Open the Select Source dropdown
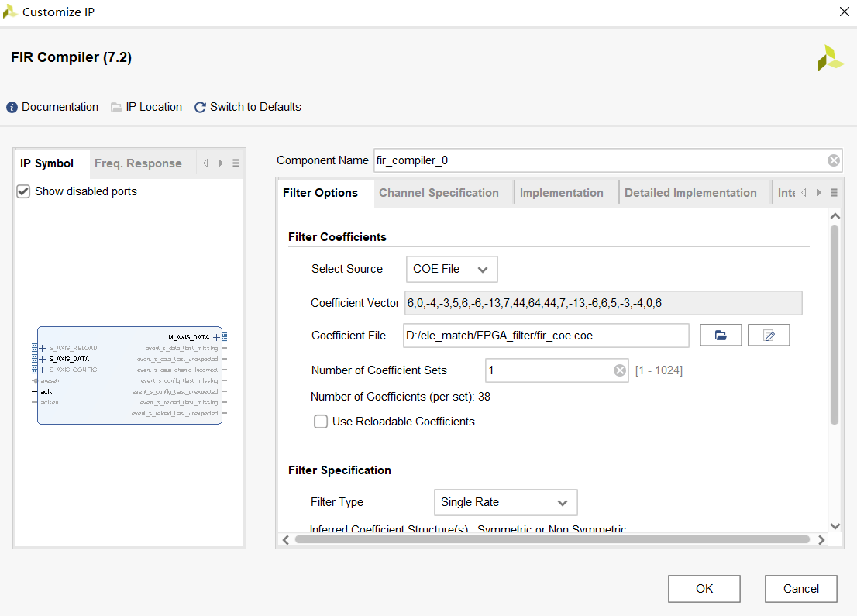 click(452, 269)
